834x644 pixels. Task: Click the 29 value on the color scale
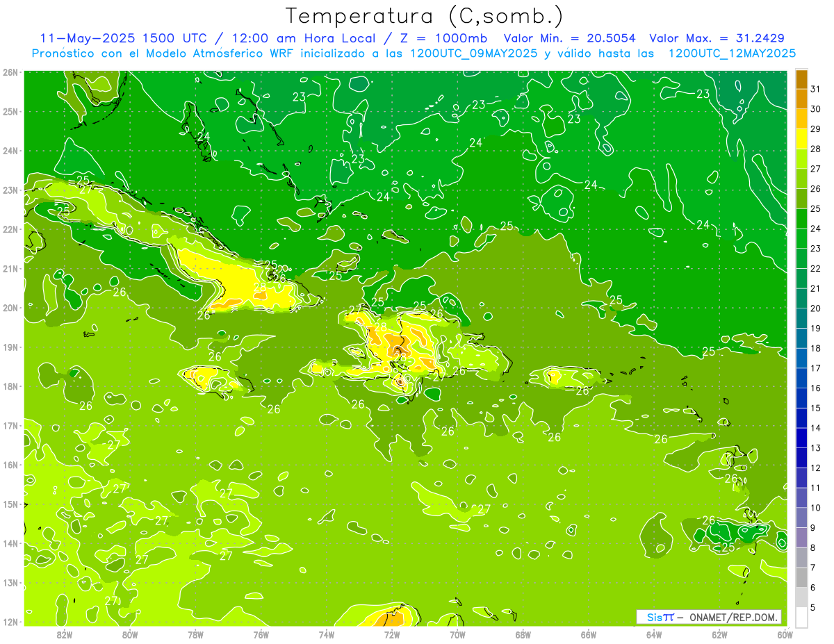coord(815,129)
